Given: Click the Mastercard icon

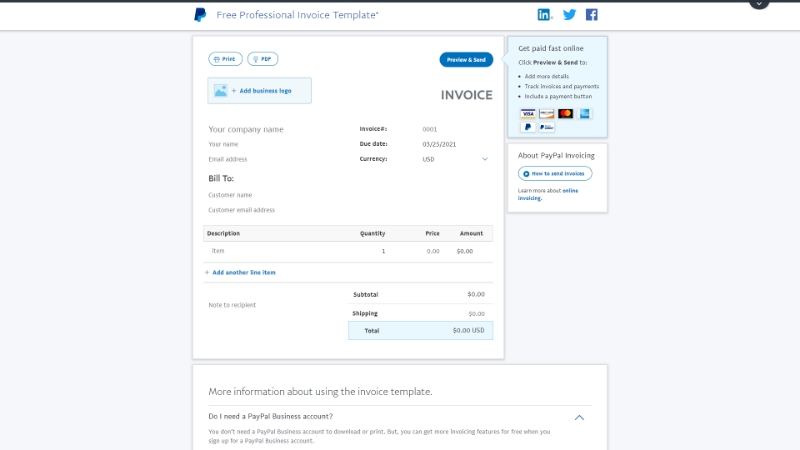Looking at the screenshot, I should coord(565,114).
